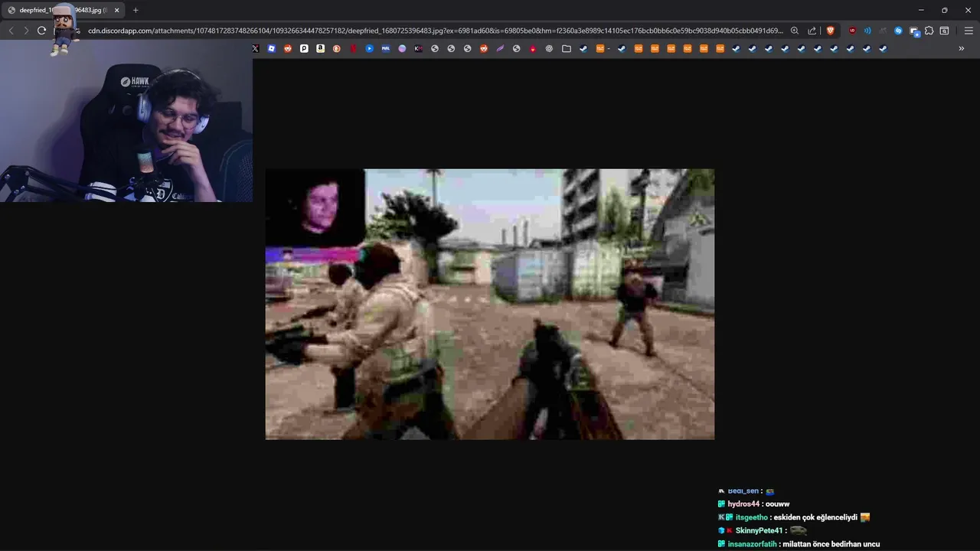
Task: Open the blue sound-wave extension
Action: [867, 31]
